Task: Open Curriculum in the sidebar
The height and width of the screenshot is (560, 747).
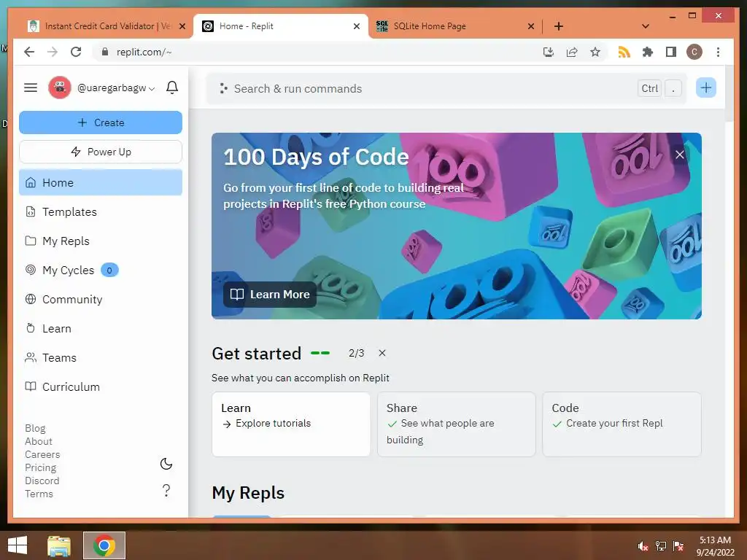Action: pos(101,386)
